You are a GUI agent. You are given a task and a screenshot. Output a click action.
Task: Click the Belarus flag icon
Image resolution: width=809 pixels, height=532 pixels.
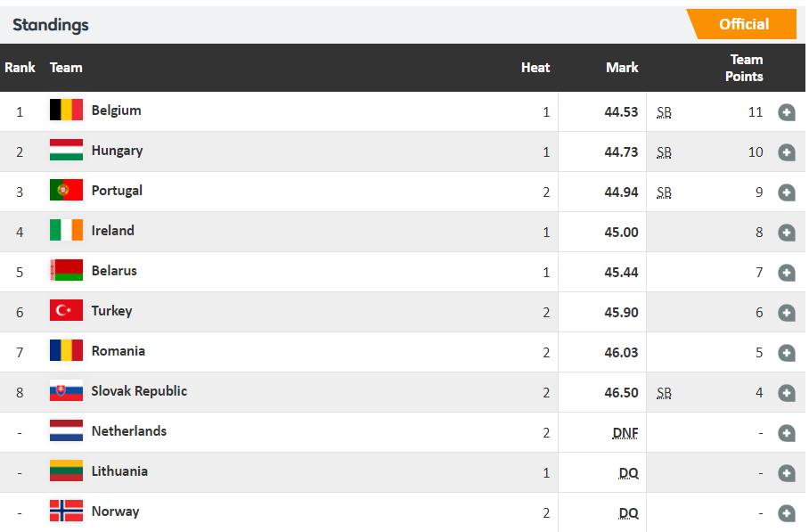tap(66, 271)
